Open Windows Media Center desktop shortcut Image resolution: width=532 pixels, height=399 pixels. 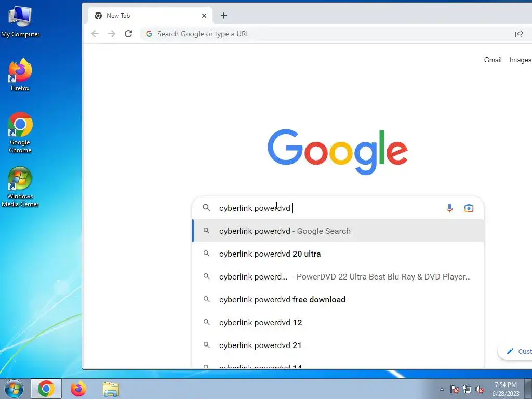click(x=20, y=187)
